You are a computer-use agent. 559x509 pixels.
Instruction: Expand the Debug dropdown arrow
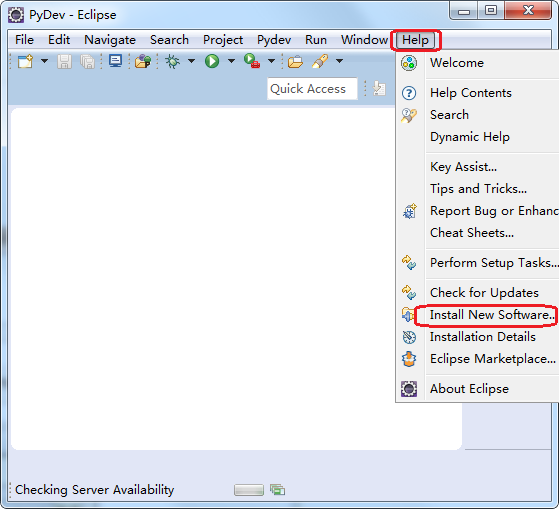[x=191, y=61]
